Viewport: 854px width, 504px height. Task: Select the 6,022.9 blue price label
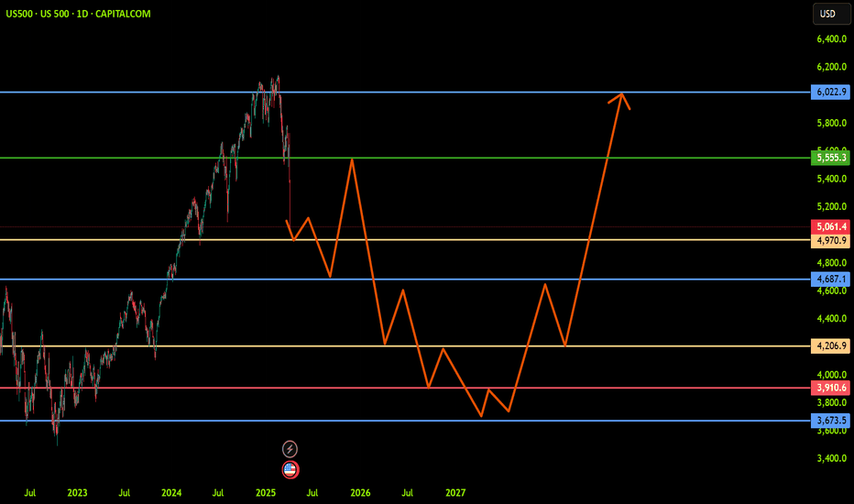(830, 92)
